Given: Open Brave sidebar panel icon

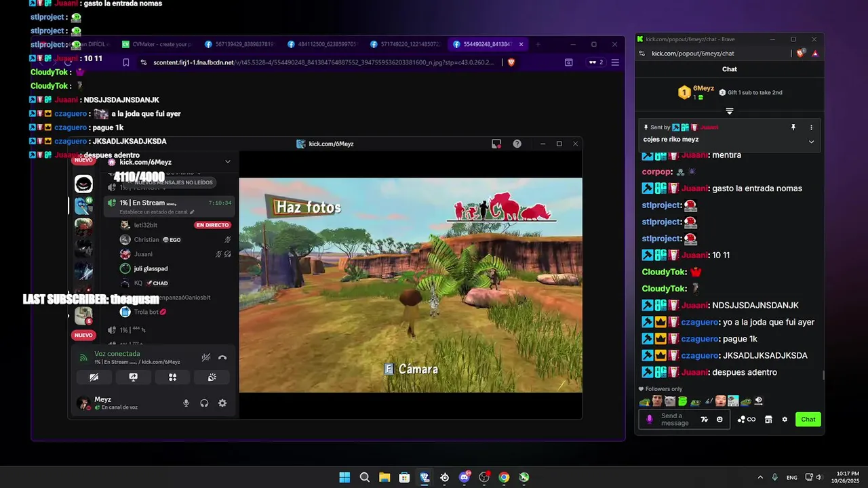Looking at the screenshot, I should pyautogui.click(x=568, y=62).
